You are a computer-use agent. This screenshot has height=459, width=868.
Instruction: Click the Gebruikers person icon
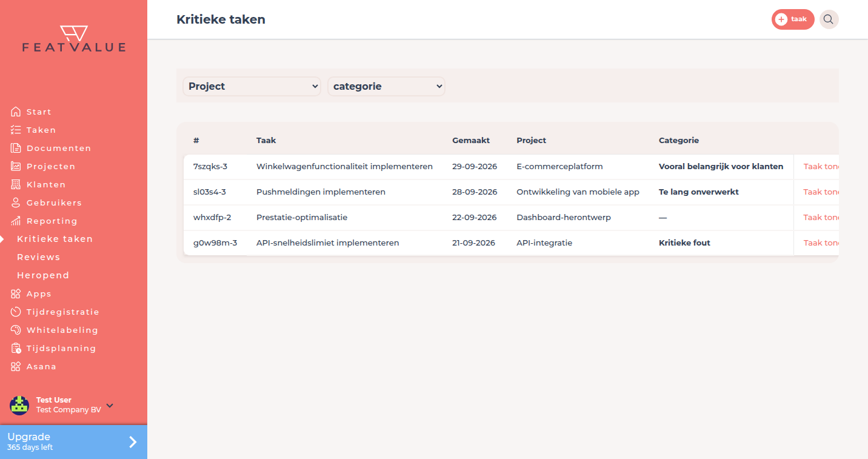coord(16,203)
